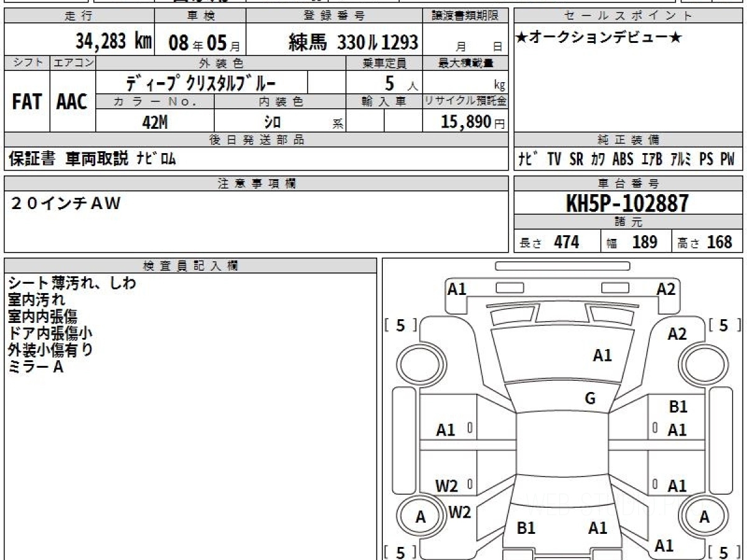Select the リサイクル預託金 header

[x=466, y=102]
